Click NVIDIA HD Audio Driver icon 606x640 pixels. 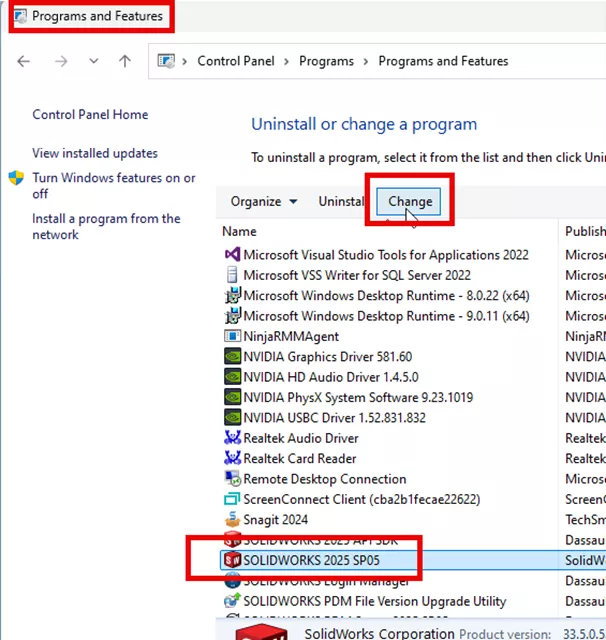click(232, 377)
